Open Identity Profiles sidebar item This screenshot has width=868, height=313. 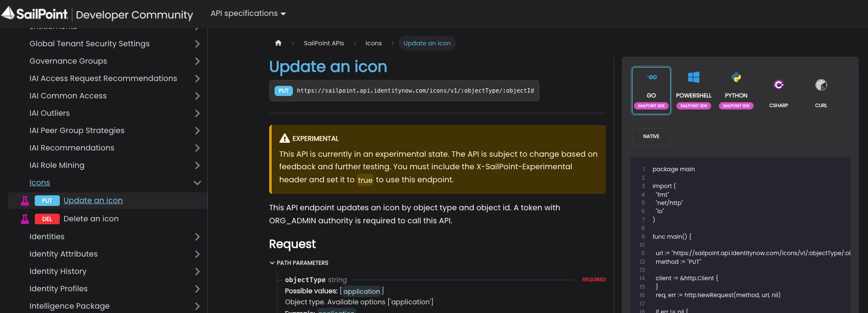coord(59,289)
